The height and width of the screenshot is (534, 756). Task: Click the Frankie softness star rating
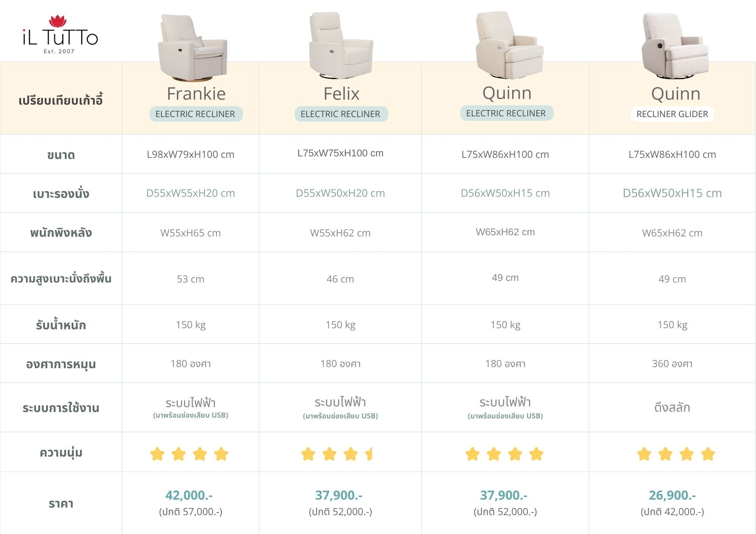pyautogui.click(x=189, y=454)
